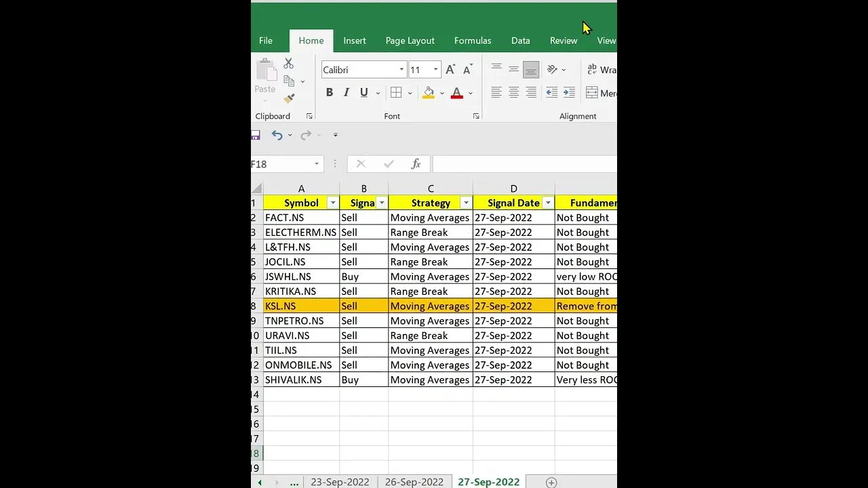Select cell with KSL.NS
Viewport: 868px width, 488px height.
coord(301,306)
